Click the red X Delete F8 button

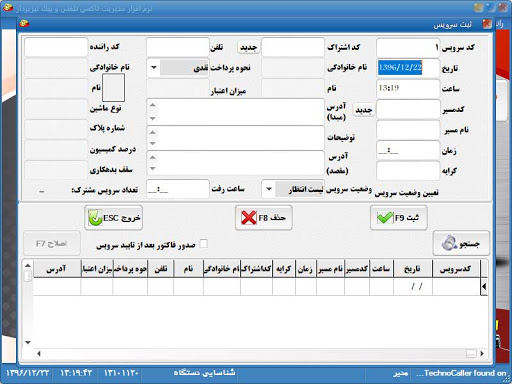263,218
